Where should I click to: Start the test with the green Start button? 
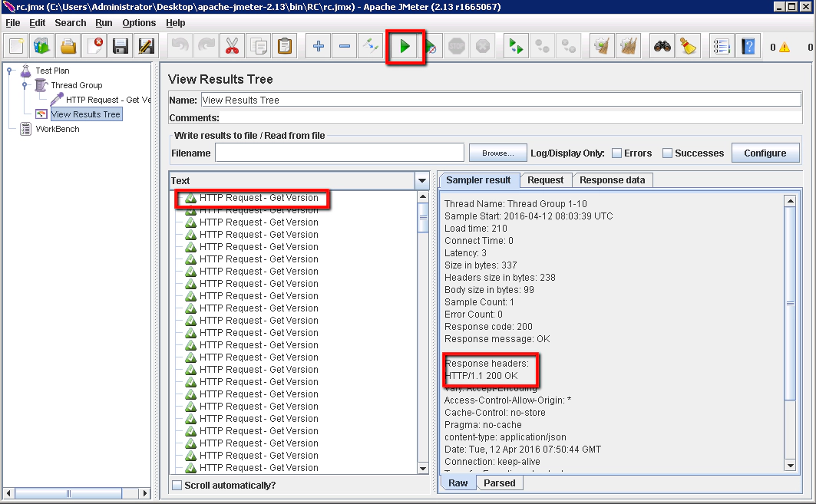(x=406, y=46)
